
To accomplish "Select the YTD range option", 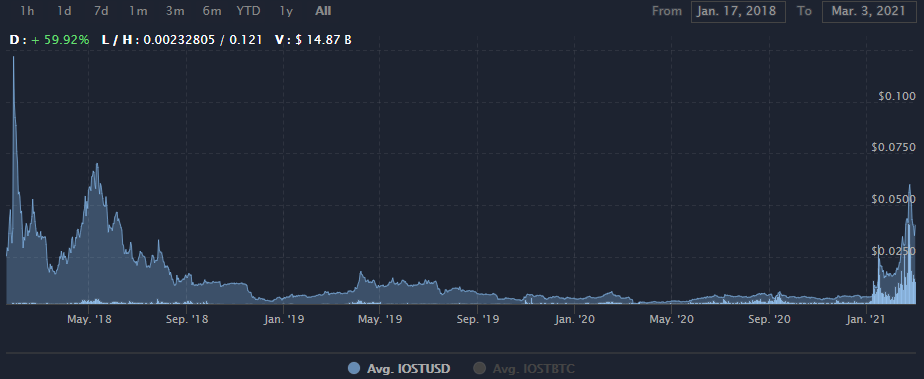I will [x=248, y=11].
